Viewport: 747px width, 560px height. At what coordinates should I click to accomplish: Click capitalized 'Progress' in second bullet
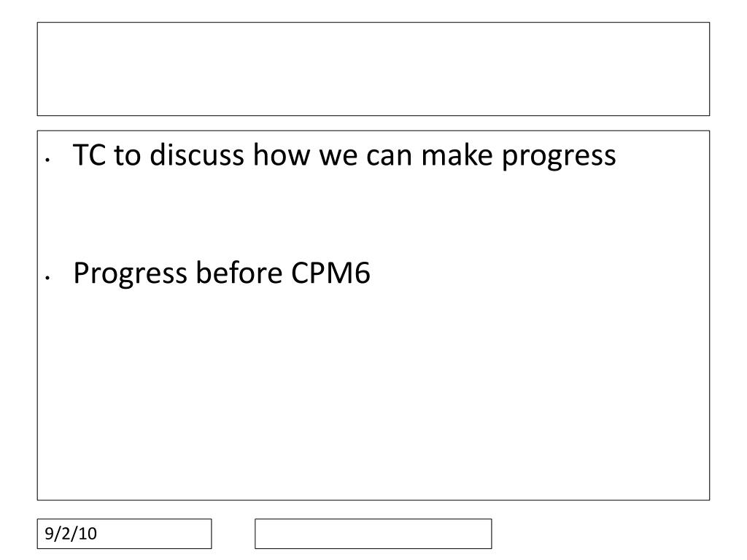pyautogui.click(x=130, y=275)
